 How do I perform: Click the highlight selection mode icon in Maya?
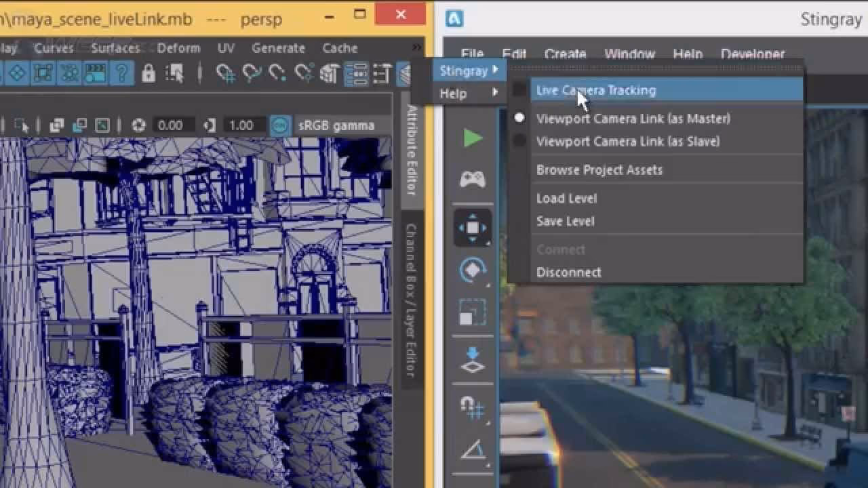pos(174,73)
